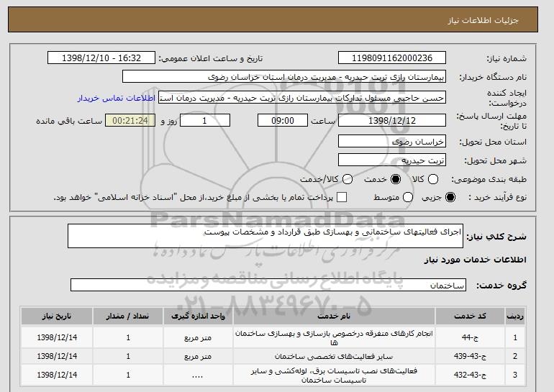This screenshot has height=392, width=554.
Task: Click the buyer organization name field
Action: click(284, 77)
